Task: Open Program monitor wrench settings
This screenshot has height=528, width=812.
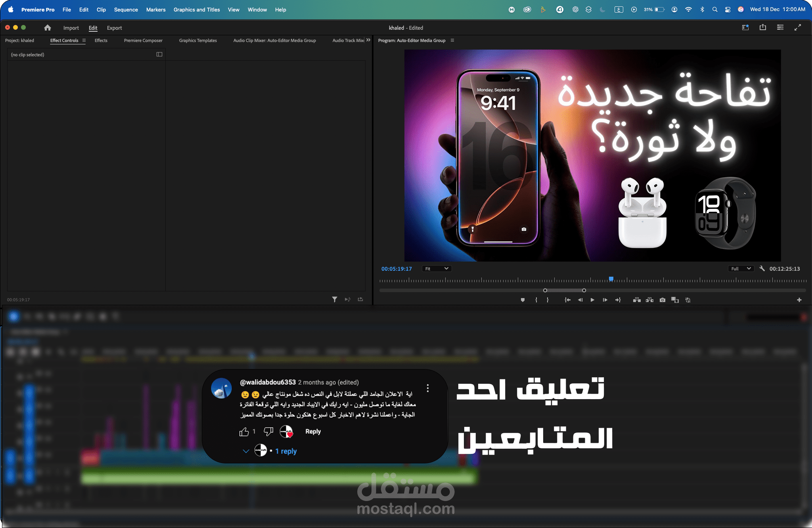Action: [762, 268]
